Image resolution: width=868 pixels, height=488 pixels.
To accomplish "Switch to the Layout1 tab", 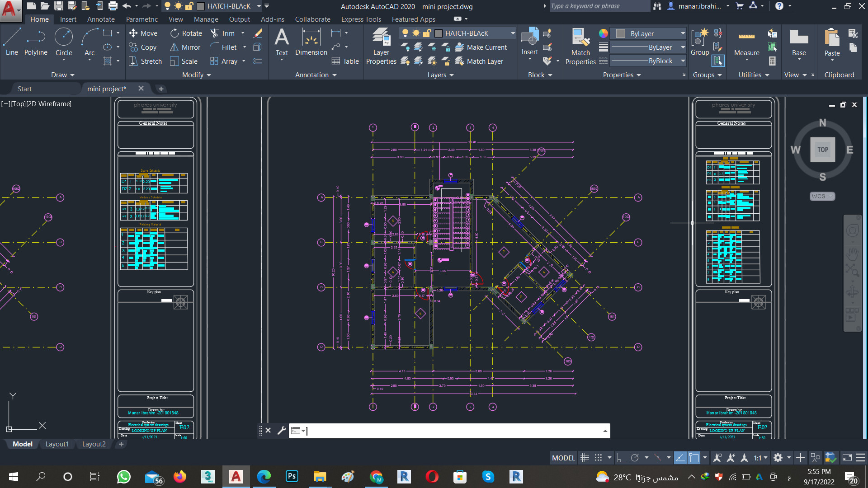I will [57, 444].
